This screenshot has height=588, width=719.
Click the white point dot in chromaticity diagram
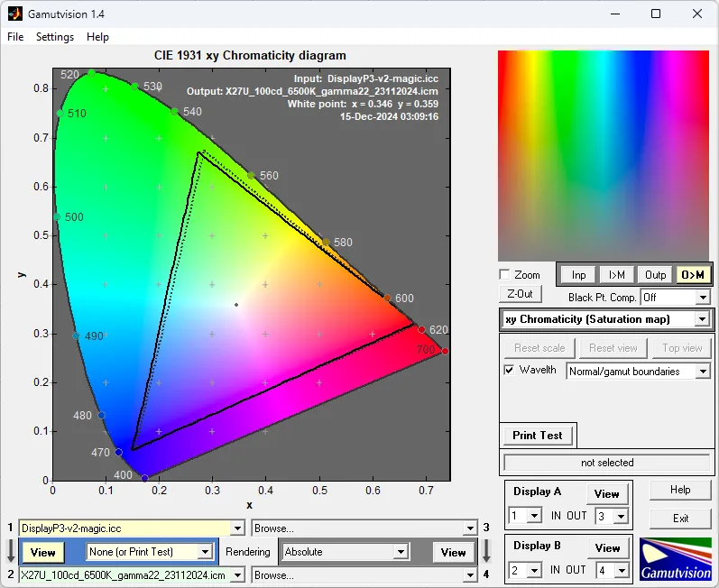click(x=236, y=305)
